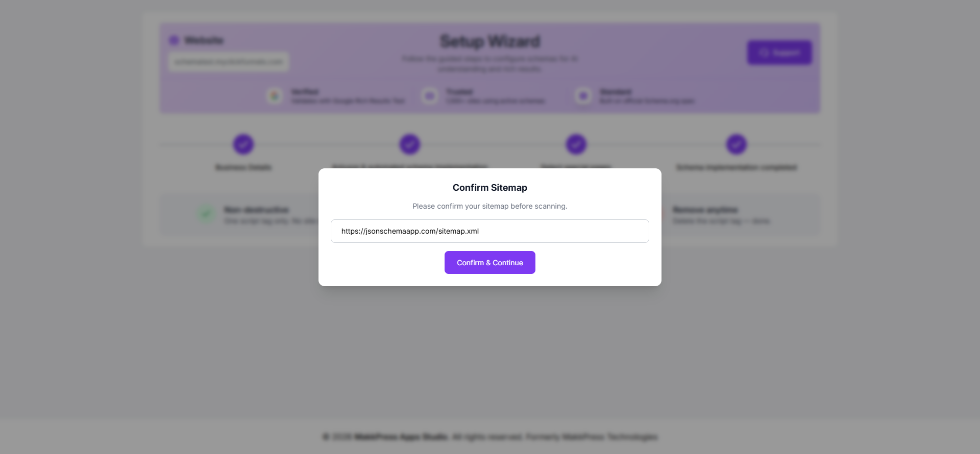Image resolution: width=980 pixels, height=454 pixels.
Task: Click the Non-destructive feature title
Action: (256, 210)
